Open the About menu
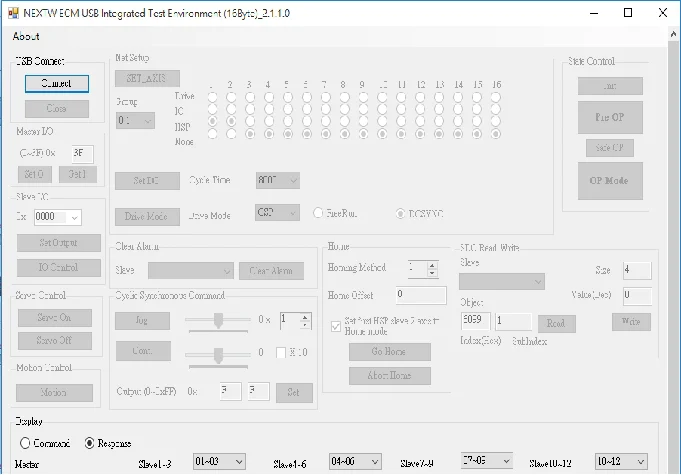This screenshot has width=681, height=475. pyautogui.click(x=26, y=36)
